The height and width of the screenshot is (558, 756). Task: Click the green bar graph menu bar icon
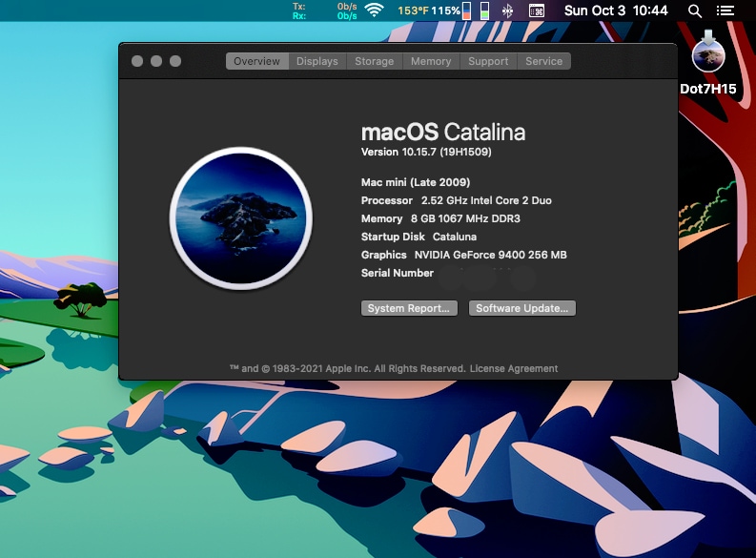click(484, 10)
